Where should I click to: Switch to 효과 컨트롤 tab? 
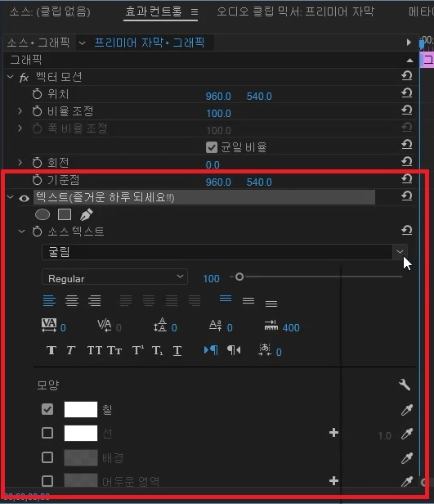154,11
